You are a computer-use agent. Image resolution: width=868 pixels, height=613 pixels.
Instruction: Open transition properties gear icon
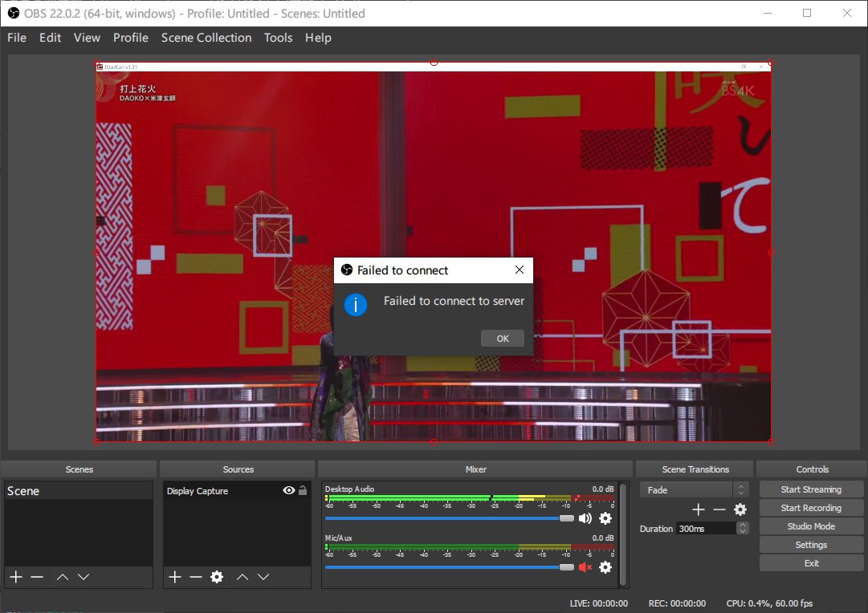pyautogui.click(x=740, y=509)
